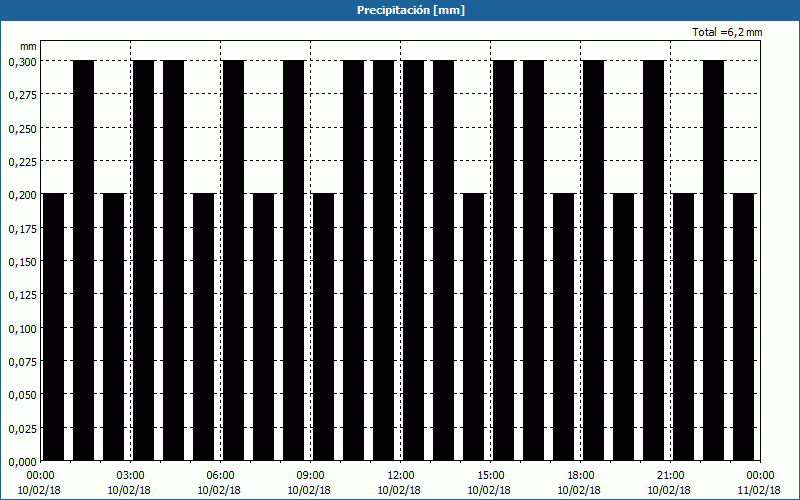
Task: Select the 0,250 y-axis value
Action: (x=22, y=129)
